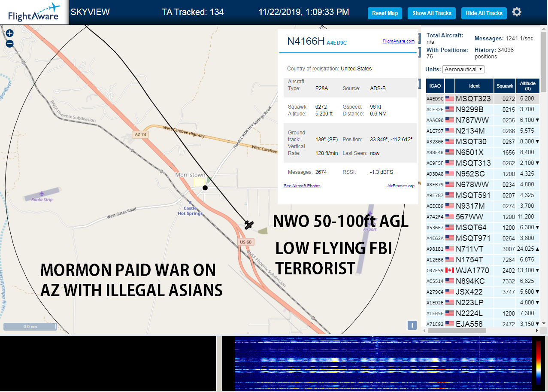Select N2224L in aircraft list
The width and height of the screenshot is (548, 392).
pyautogui.click(x=483, y=313)
